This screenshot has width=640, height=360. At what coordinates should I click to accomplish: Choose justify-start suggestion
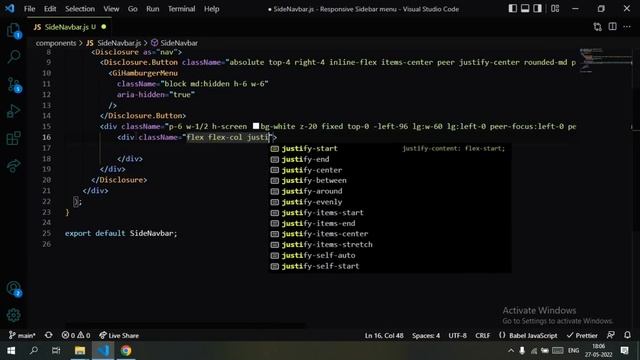[x=390, y=149]
